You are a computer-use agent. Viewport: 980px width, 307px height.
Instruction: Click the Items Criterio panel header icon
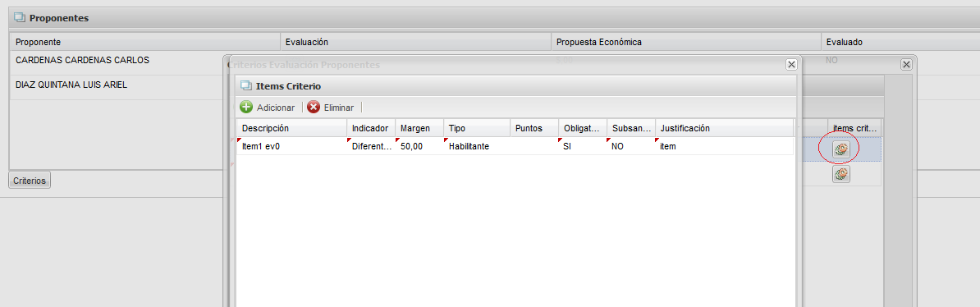pos(245,85)
